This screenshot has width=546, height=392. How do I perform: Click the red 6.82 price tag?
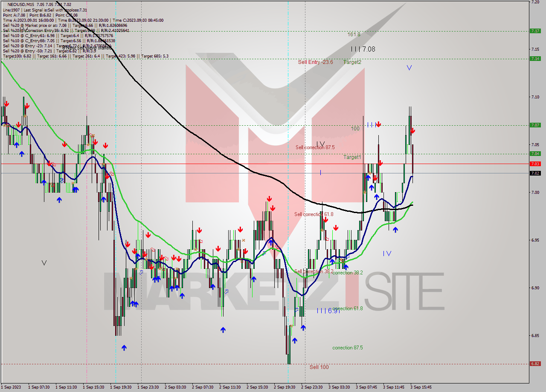point(534,363)
